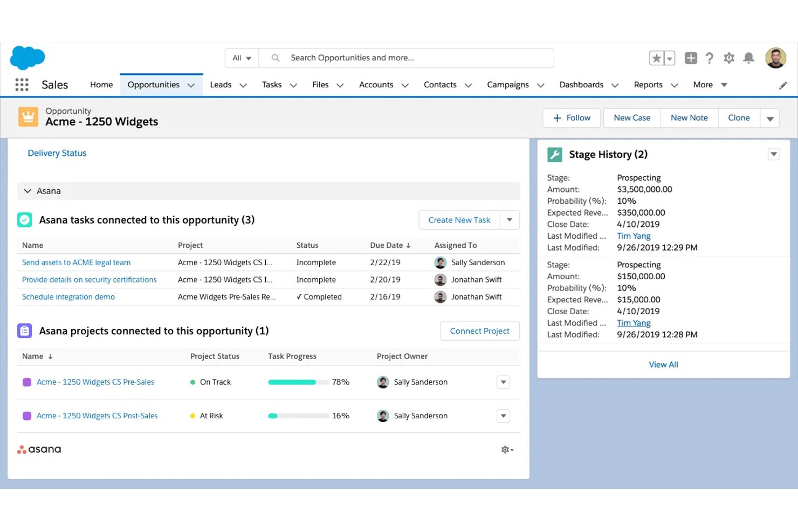Click the Asana projects clipboard icon
The width and height of the screenshot is (798, 532).
[24, 331]
